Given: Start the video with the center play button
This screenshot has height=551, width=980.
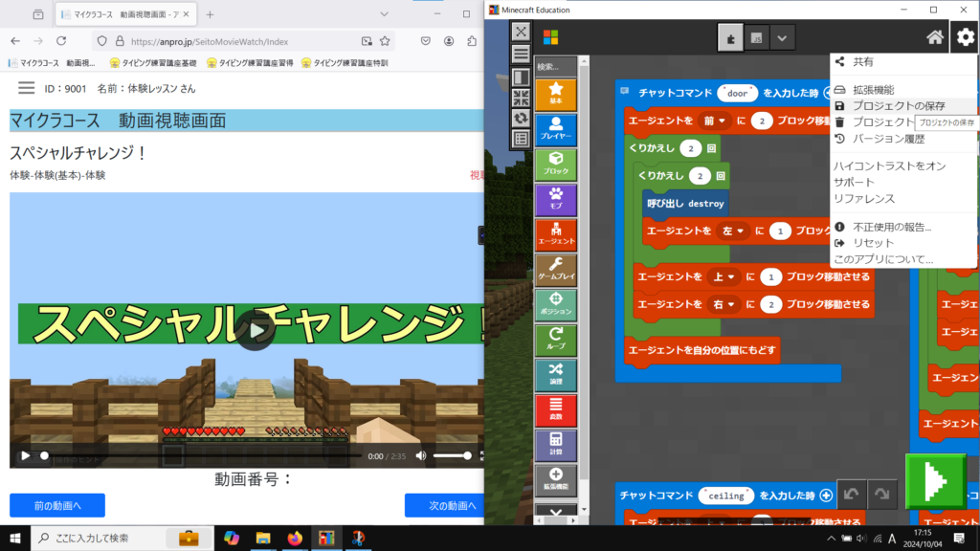Looking at the screenshot, I should point(255,330).
